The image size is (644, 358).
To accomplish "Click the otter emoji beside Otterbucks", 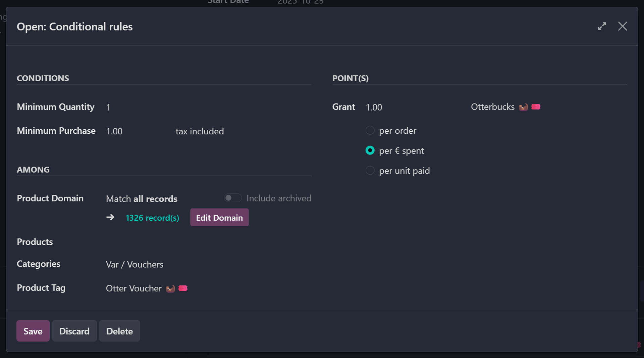I will 523,107.
